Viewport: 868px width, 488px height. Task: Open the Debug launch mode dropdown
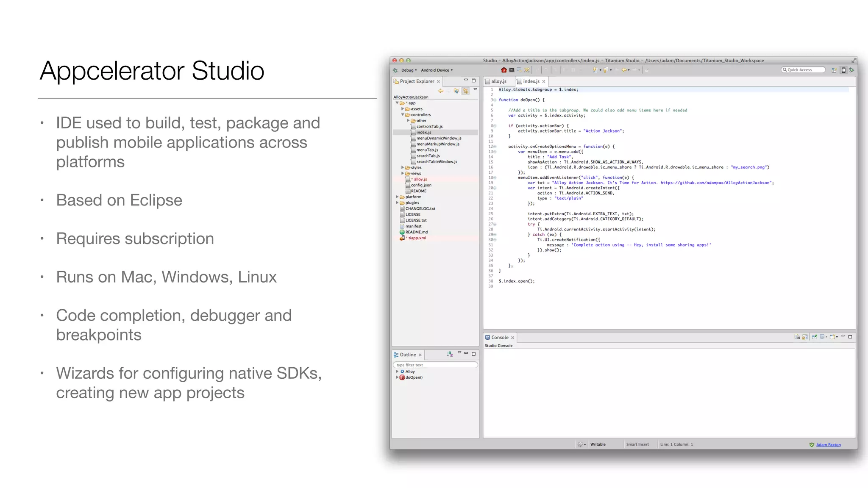pos(409,70)
